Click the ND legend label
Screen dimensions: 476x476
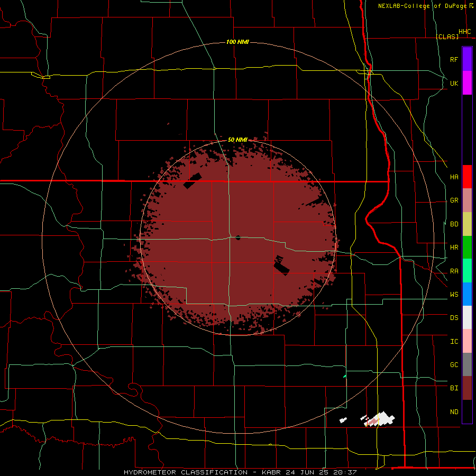[x=454, y=412]
